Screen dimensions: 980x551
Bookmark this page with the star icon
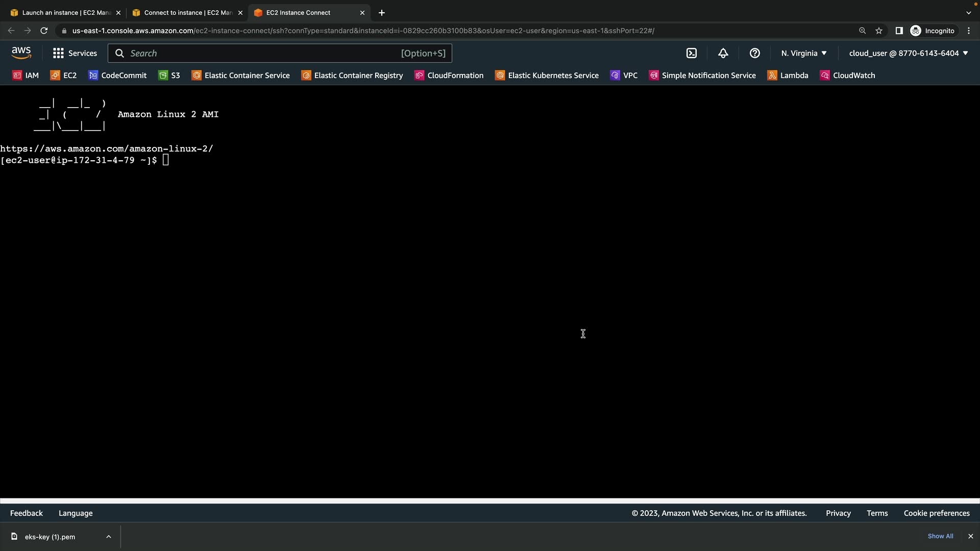coord(878,31)
